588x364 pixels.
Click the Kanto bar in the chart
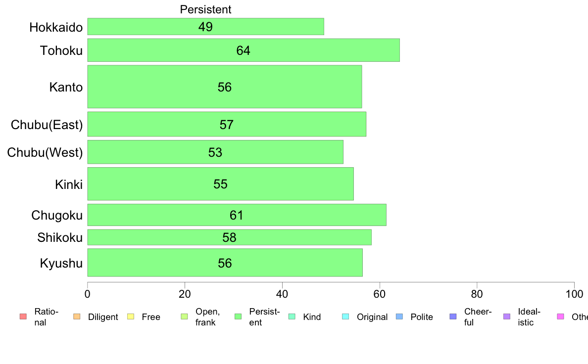point(225,87)
